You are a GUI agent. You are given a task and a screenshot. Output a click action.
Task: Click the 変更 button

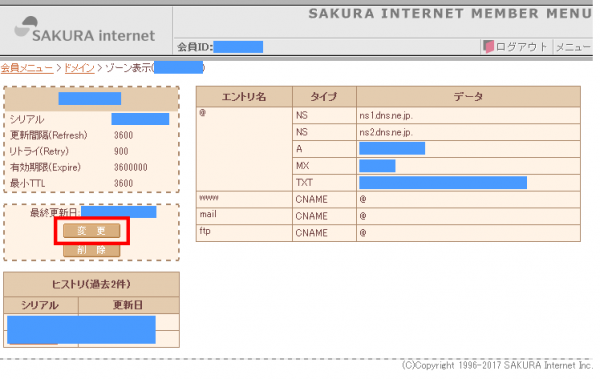[91, 230]
